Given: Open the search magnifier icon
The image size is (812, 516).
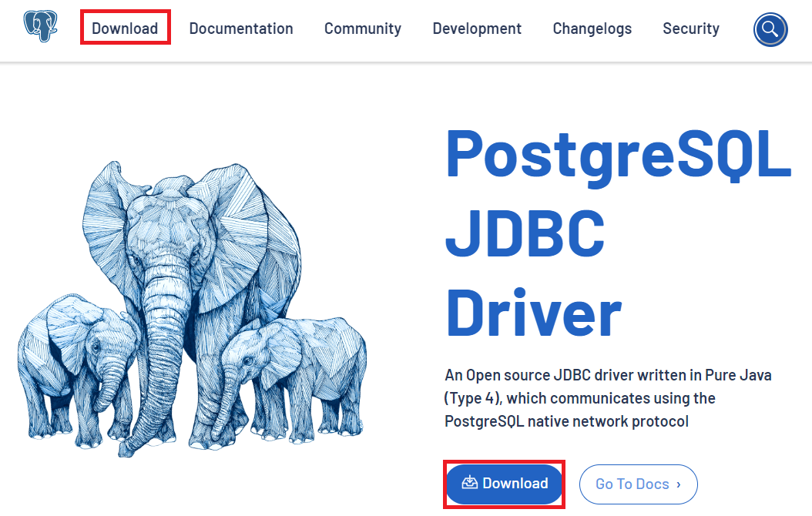Looking at the screenshot, I should tap(770, 29).
